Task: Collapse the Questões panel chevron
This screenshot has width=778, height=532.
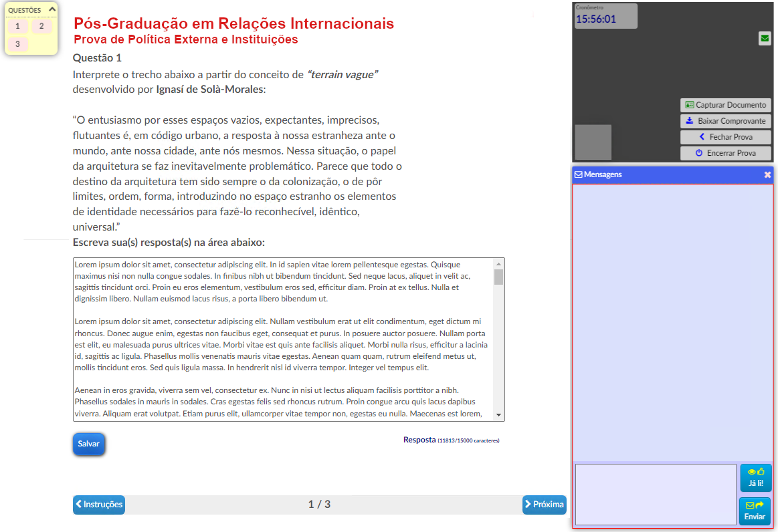Action: click(52, 10)
